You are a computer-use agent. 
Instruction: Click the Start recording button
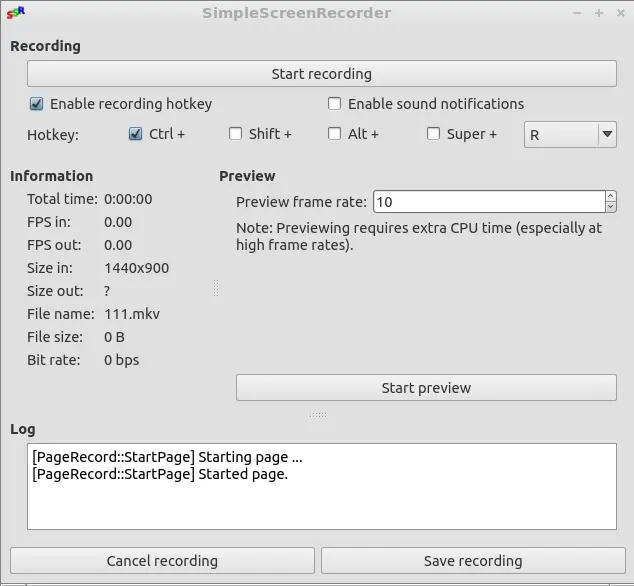click(x=321, y=74)
